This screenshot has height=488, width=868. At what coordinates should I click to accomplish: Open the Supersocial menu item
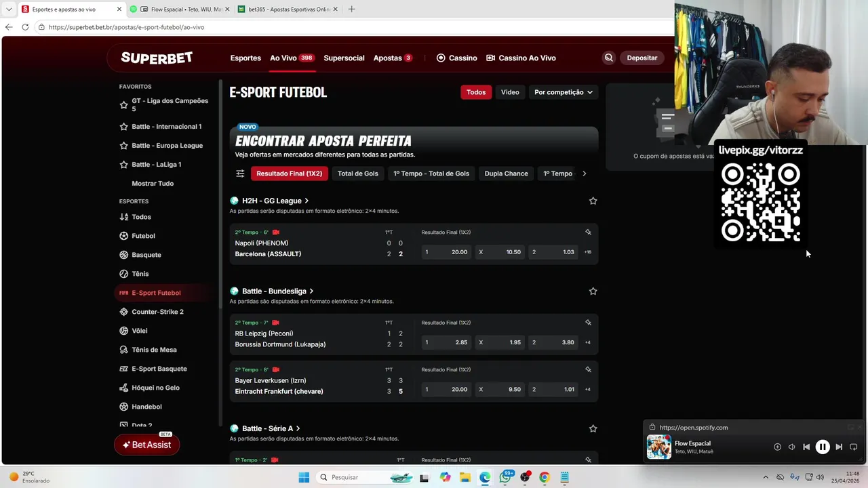(344, 58)
